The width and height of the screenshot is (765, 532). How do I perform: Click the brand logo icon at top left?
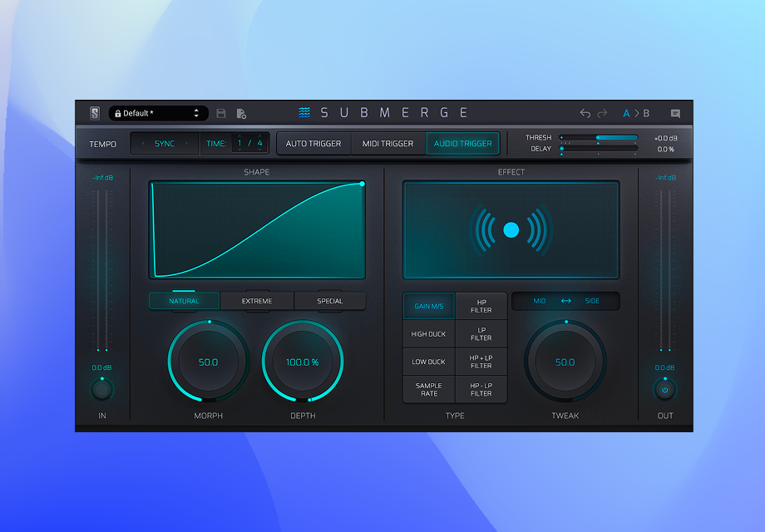[95, 113]
